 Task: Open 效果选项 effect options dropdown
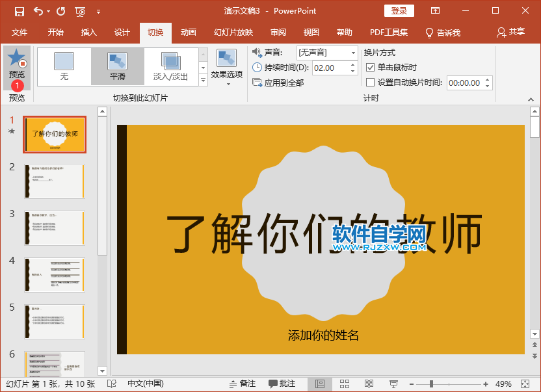(x=227, y=67)
